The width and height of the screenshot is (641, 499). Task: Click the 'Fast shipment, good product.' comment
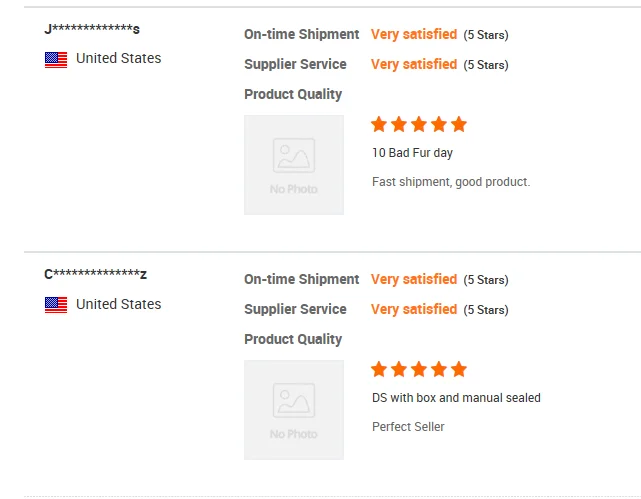pyautogui.click(x=451, y=182)
